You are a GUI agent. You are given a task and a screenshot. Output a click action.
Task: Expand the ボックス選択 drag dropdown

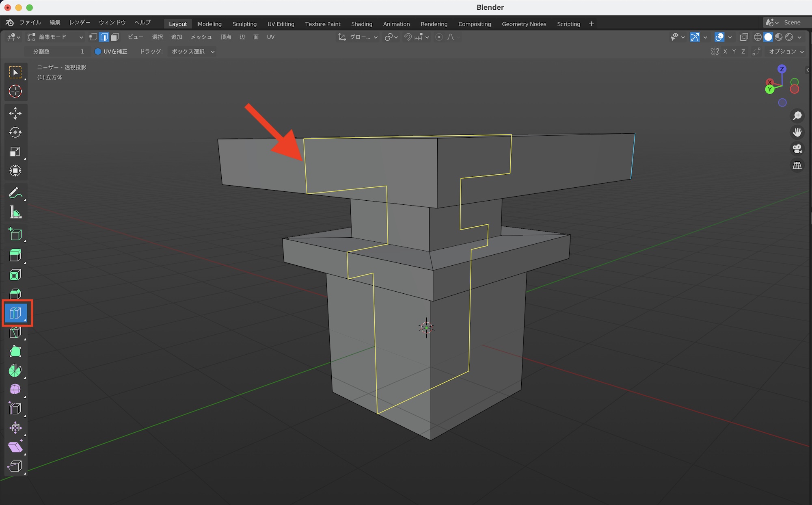(192, 52)
